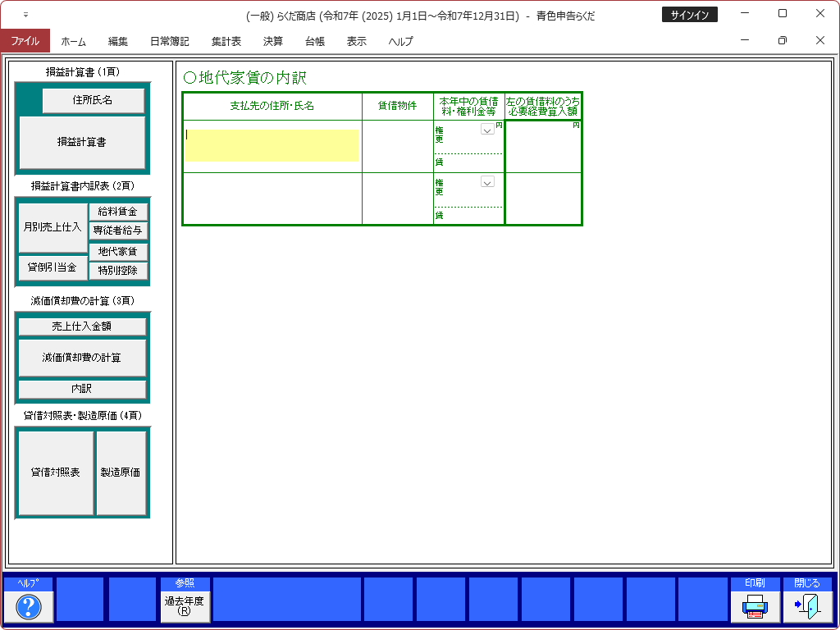
Task: Click the printer icon to print
Action: coord(755,607)
